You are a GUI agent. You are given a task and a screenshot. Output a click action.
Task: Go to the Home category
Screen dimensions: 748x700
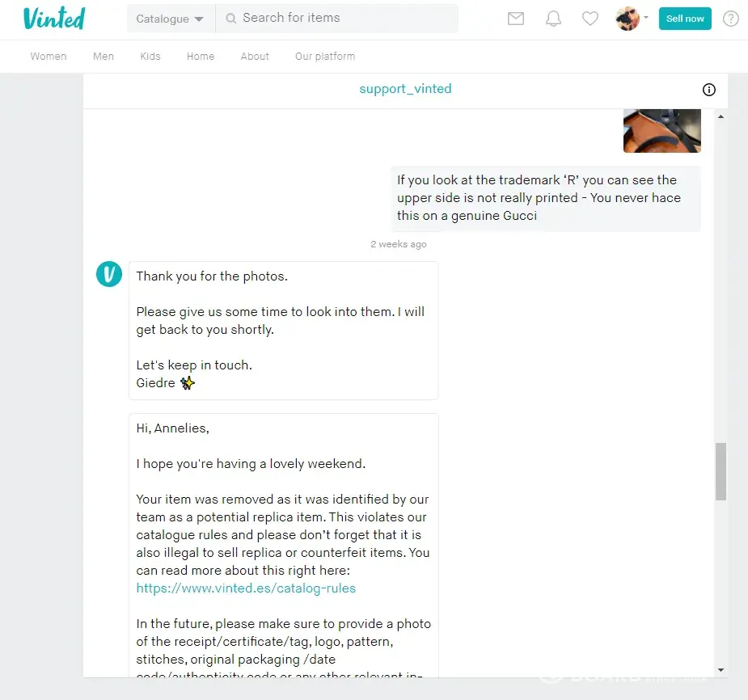click(x=201, y=57)
